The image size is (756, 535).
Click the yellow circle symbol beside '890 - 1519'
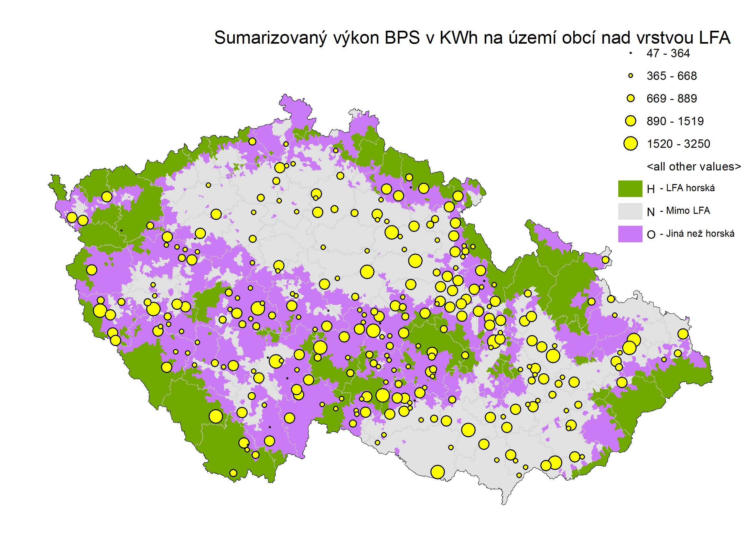[x=631, y=121]
